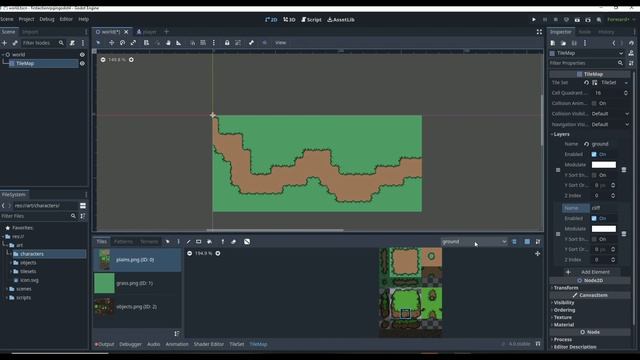Toggle visibility of the TileMap node
This screenshot has width=640, height=360.
point(82,64)
